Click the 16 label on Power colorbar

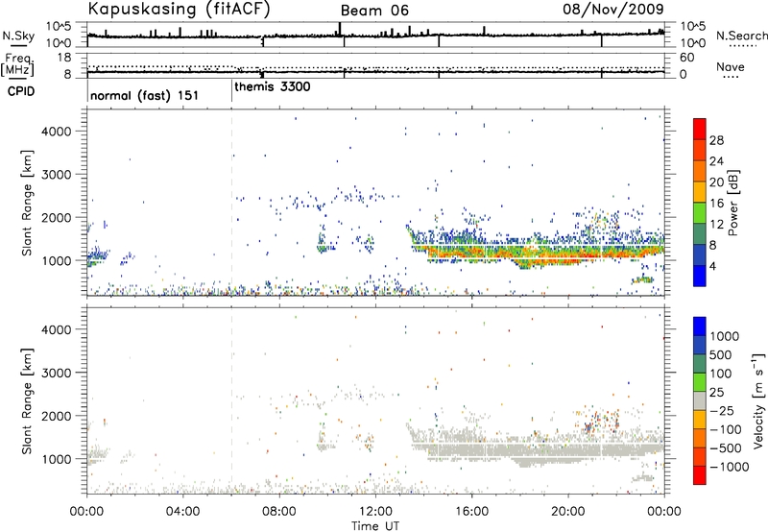(x=716, y=204)
